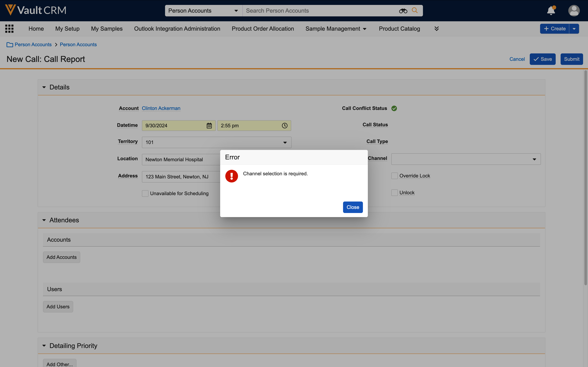Collapse the Attendees section

[44, 220]
